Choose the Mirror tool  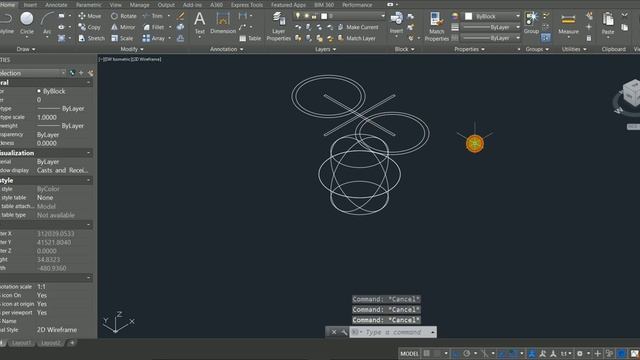coord(123,27)
